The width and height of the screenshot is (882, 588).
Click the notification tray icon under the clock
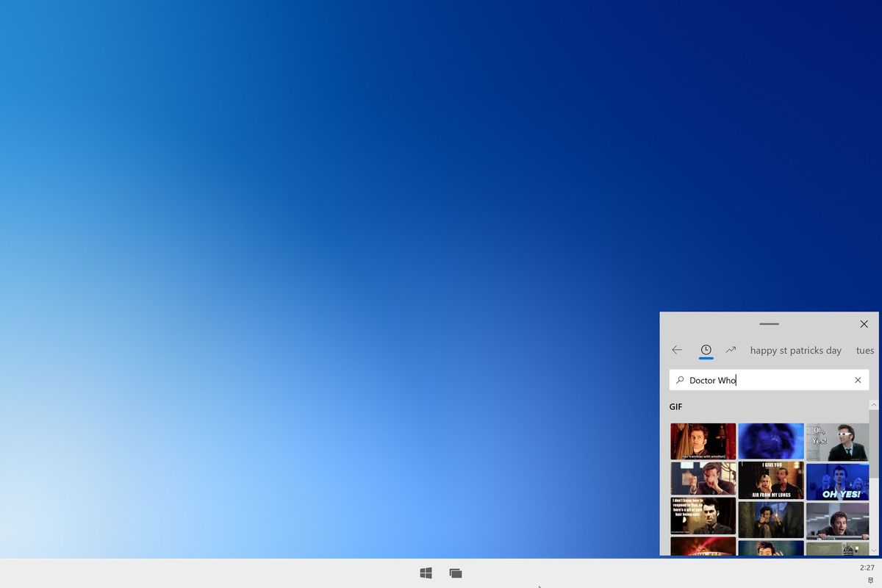click(x=870, y=581)
